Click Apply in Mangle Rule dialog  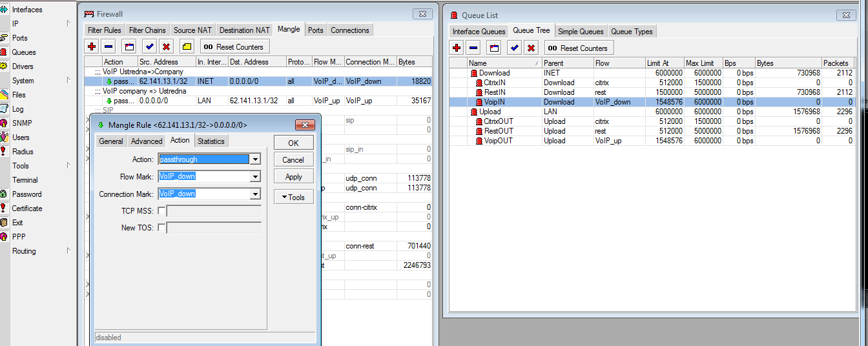point(294,176)
